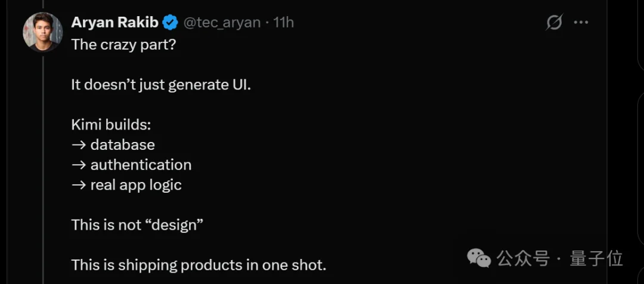The width and height of the screenshot is (644, 284).
Task: Click the "Kimi builds:" line
Action: point(111,125)
